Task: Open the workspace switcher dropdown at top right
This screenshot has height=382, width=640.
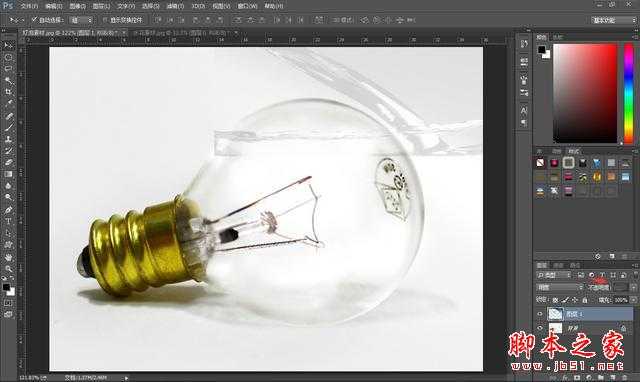Action: tap(613, 20)
